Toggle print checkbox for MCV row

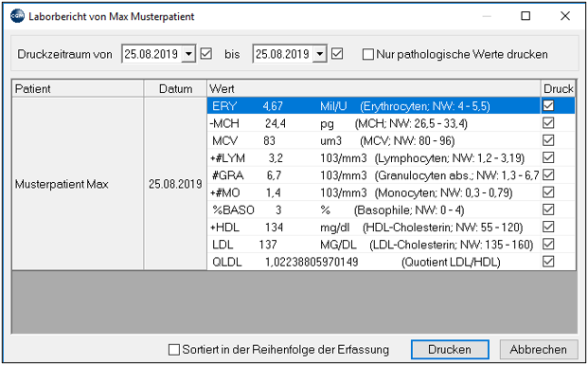(548, 140)
